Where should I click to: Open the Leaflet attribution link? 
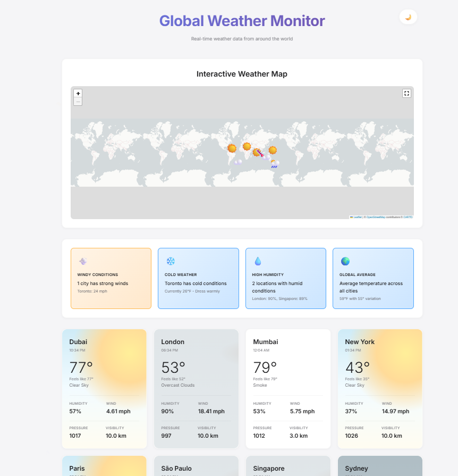358,217
